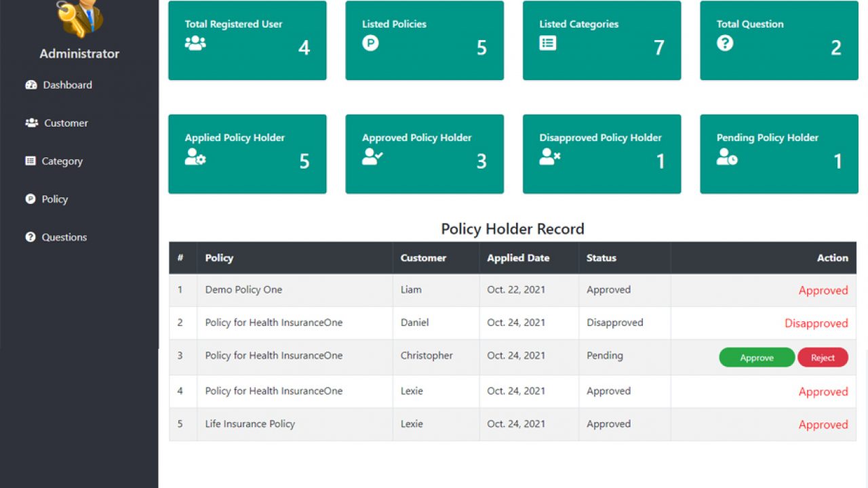Open the Listed Categories card

601,41
